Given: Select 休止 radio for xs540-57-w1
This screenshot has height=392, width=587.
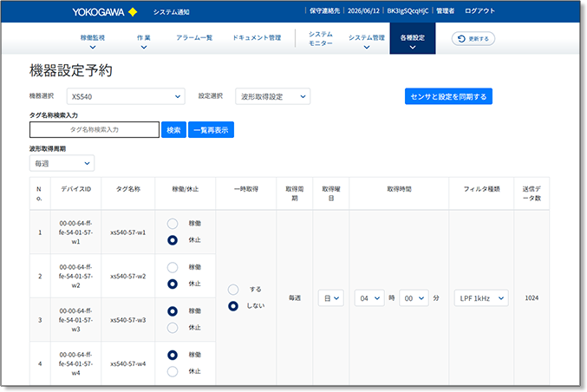Looking at the screenshot, I should (173, 240).
